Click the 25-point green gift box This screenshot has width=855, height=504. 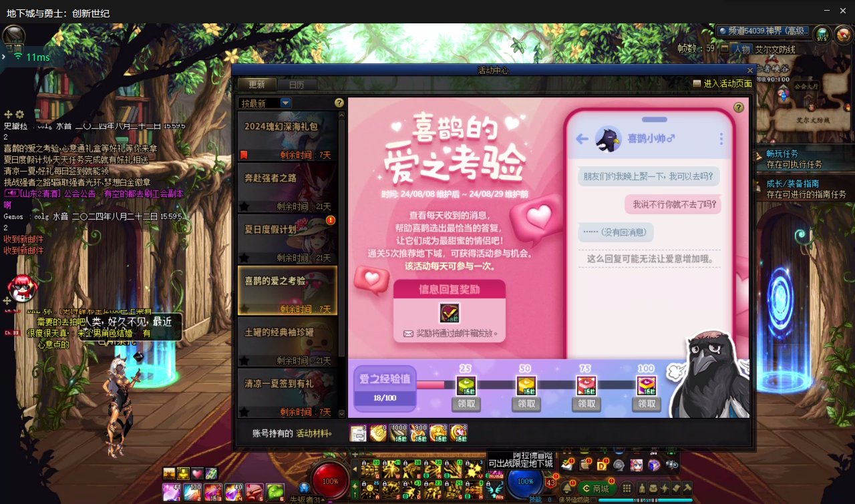click(x=466, y=386)
